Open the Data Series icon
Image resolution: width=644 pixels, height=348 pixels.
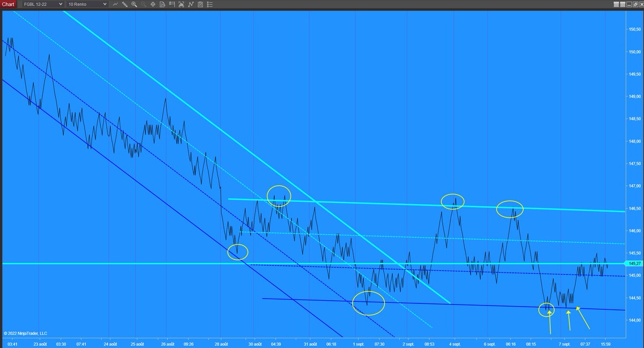(x=181, y=4)
